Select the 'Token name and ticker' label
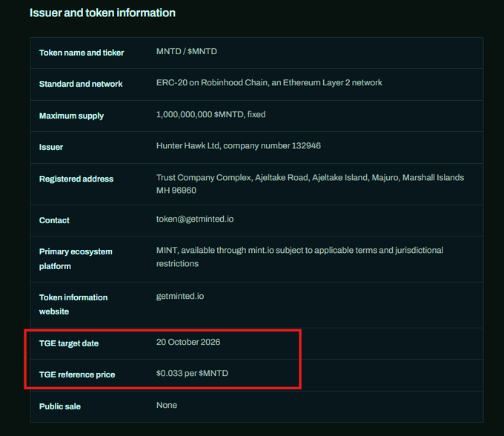 82,53
